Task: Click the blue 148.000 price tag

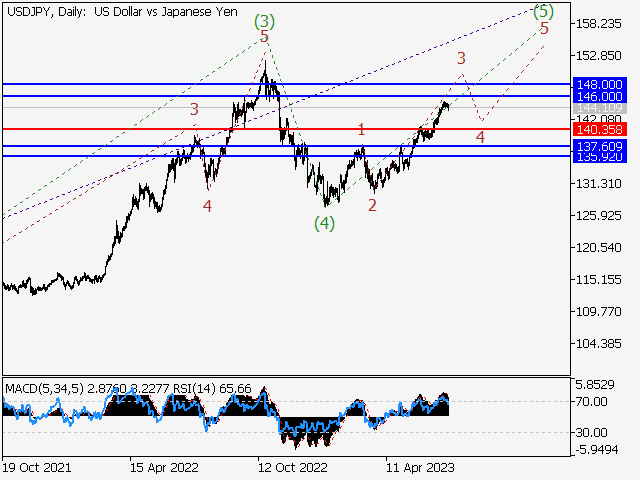Action: tap(600, 84)
